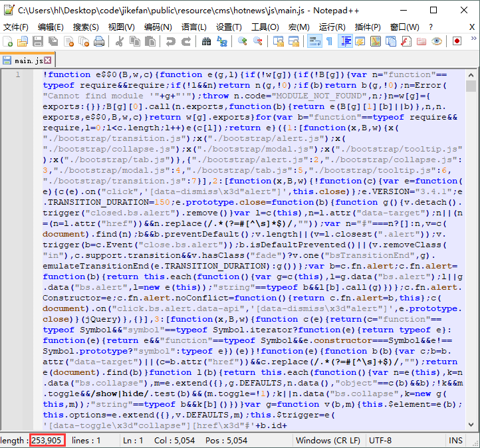
Task: Toggle synchronize horizontal scrolling
Action: [294, 41]
